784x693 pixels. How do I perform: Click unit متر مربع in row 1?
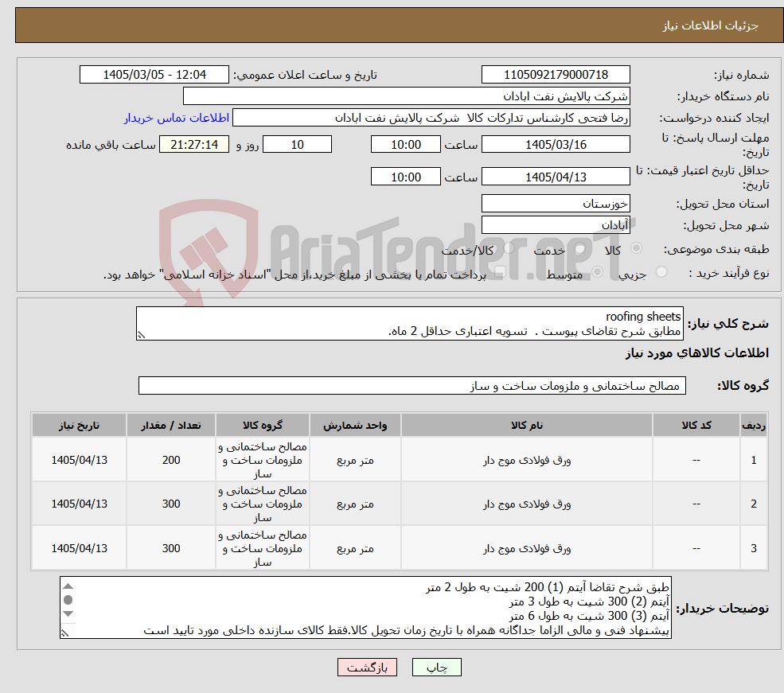click(355, 460)
